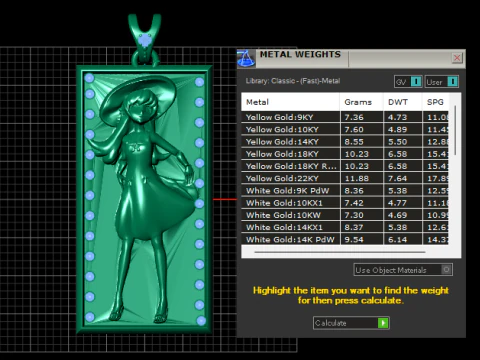Image resolution: width=480 pixels, height=360 pixels.
Task: Select the White Gold:10KX1 row
Action: point(345,203)
